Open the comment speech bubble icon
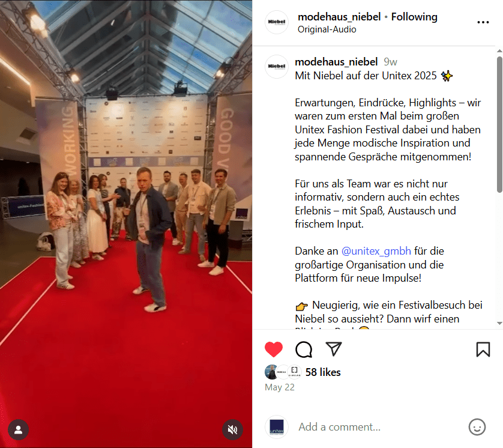Screen dimensions: 503x448 [304, 349]
